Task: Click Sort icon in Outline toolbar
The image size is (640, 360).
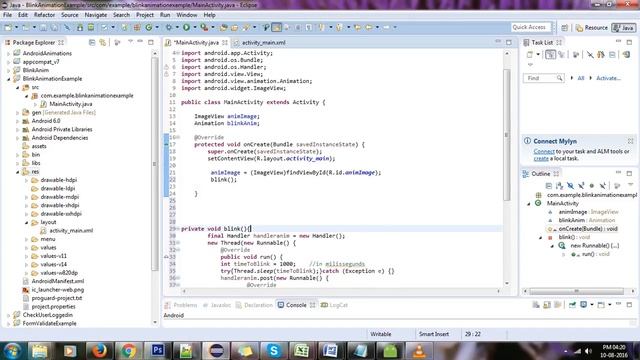Action: tap(560, 186)
